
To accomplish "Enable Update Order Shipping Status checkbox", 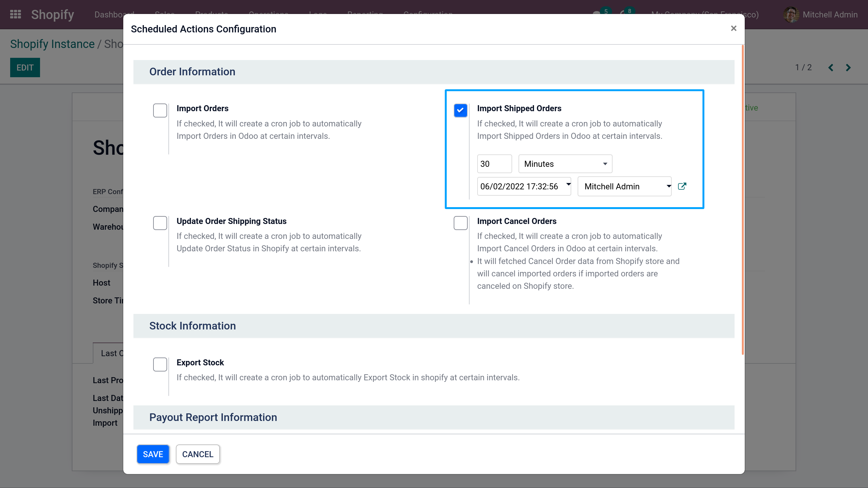I will pos(160,223).
